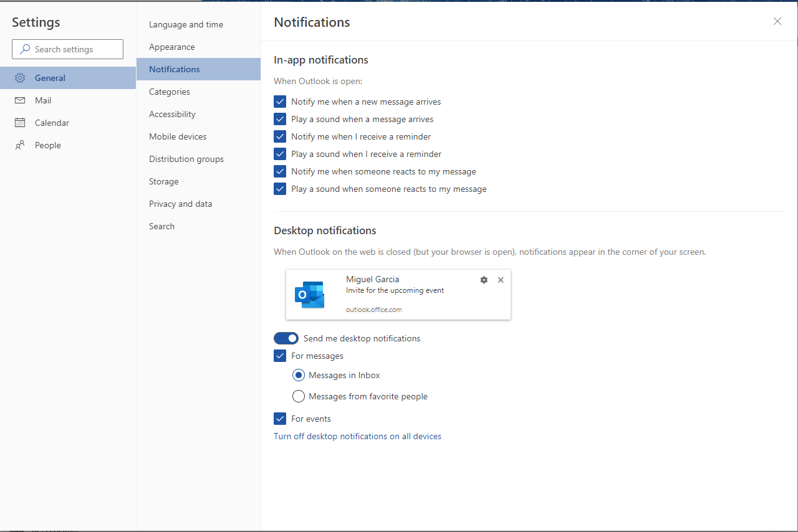
Task: Switch to the Appearance settings page
Action: tap(171, 46)
